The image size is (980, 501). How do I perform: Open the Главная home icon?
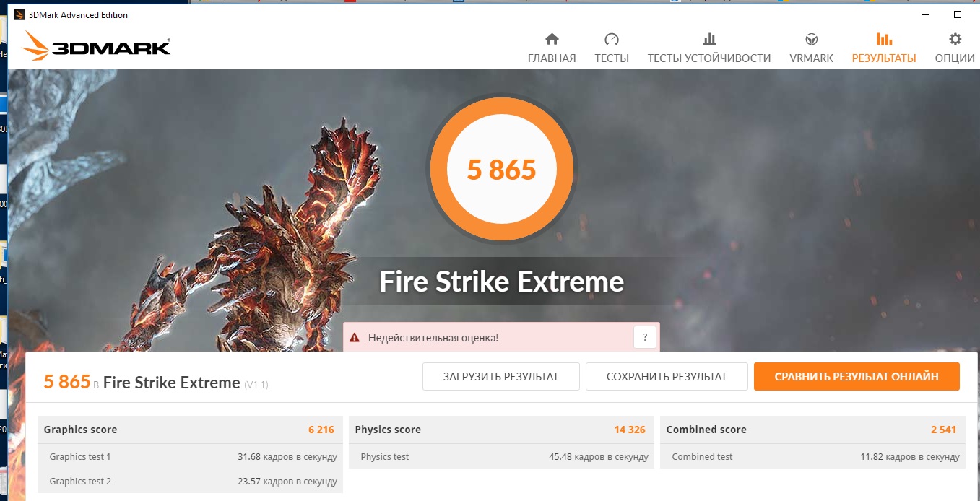click(552, 39)
